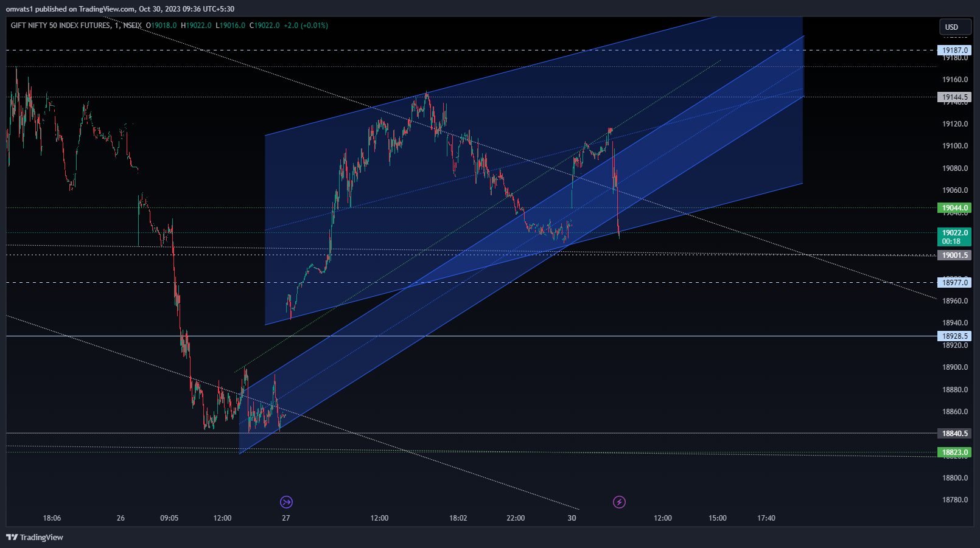Click the close value C19022.0 in the legend
This screenshot has height=548, width=980.
(265, 26)
